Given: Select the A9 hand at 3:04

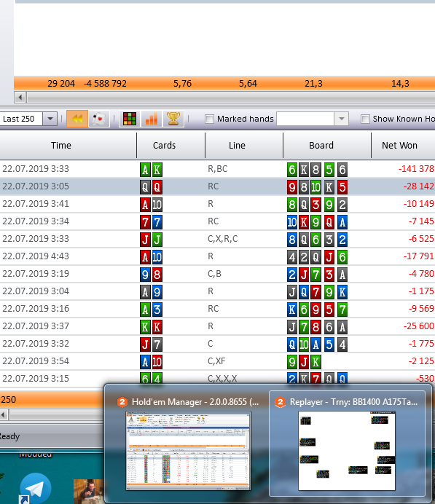Looking at the screenshot, I should [x=217, y=291].
